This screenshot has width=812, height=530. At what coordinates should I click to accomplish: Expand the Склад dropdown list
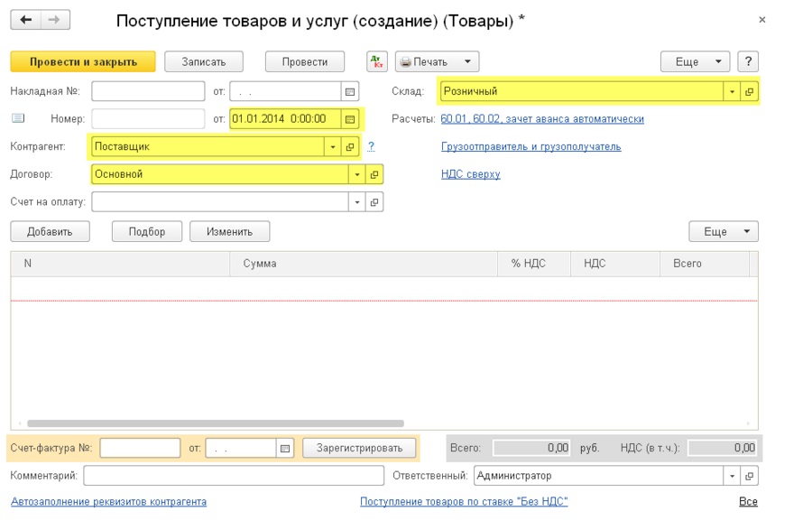point(732,92)
